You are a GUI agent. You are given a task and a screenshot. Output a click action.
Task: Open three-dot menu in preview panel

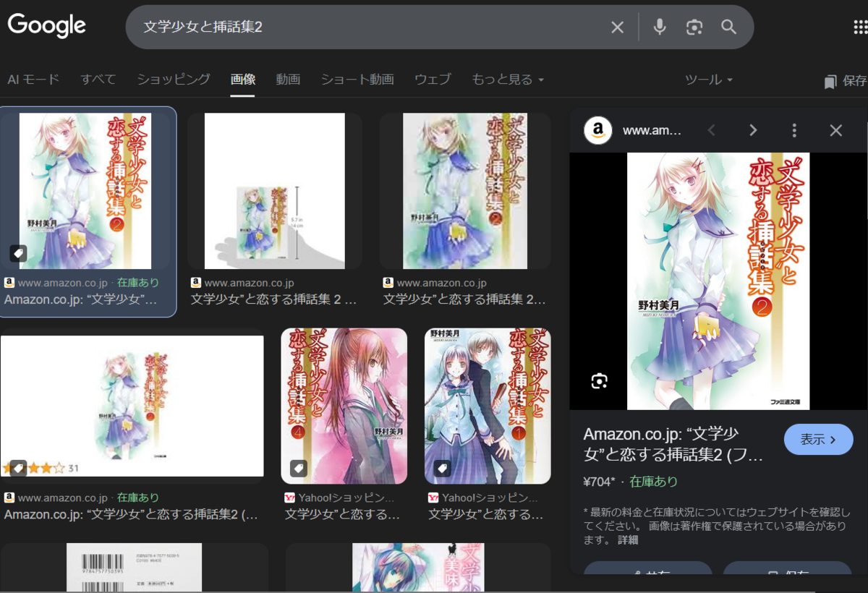[x=794, y=130]
